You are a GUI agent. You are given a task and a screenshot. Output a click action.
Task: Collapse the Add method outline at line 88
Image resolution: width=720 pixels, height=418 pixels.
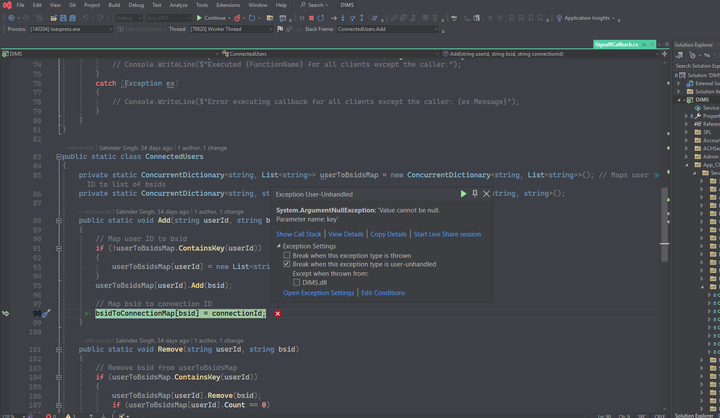tap(59, 220)
